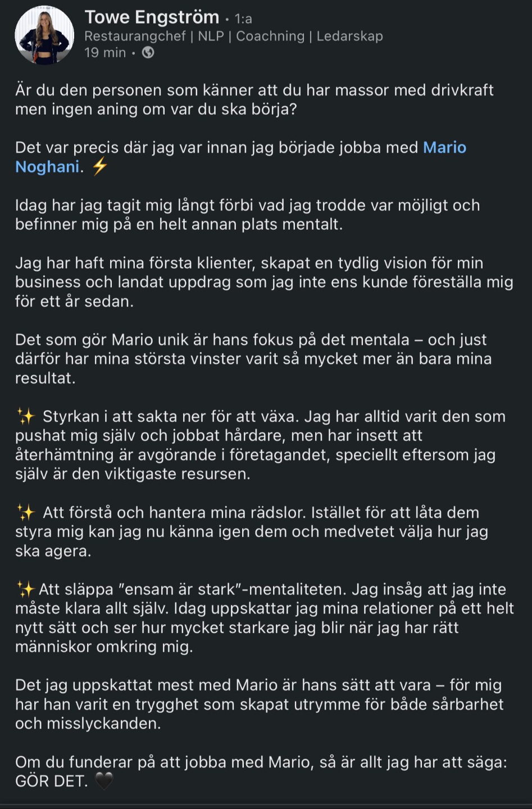Image resolution: width=532 pixels, height=809 pixels.
Task: Click the '19 min' post timestamp
Action: pyautogui.click(x=105, y=53)
